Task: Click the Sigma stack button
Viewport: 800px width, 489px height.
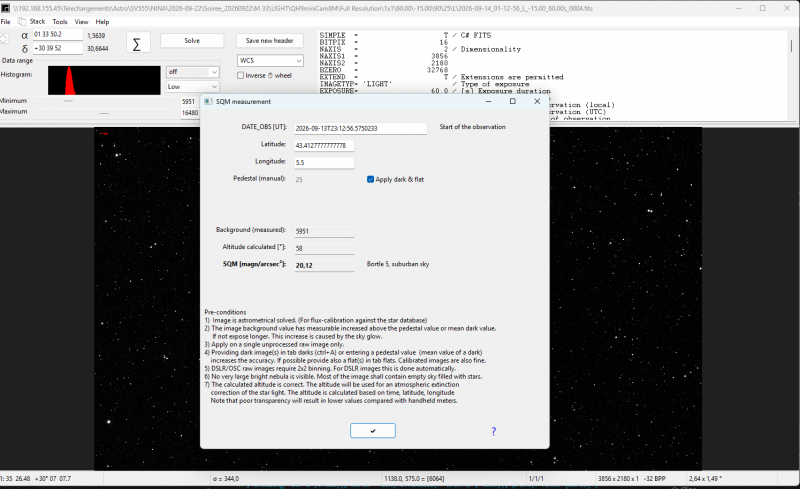Action: pyautogui.click(x=137, y=44)
